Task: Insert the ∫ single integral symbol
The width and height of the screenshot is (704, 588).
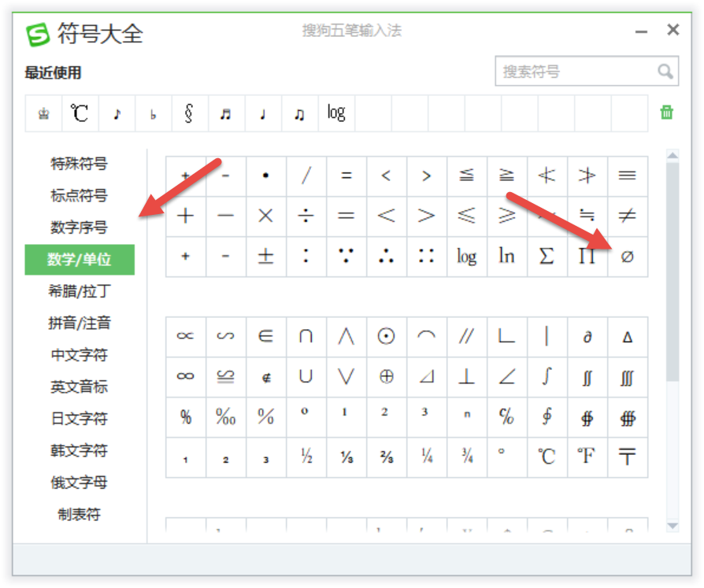Action: [x=547, y=376]
